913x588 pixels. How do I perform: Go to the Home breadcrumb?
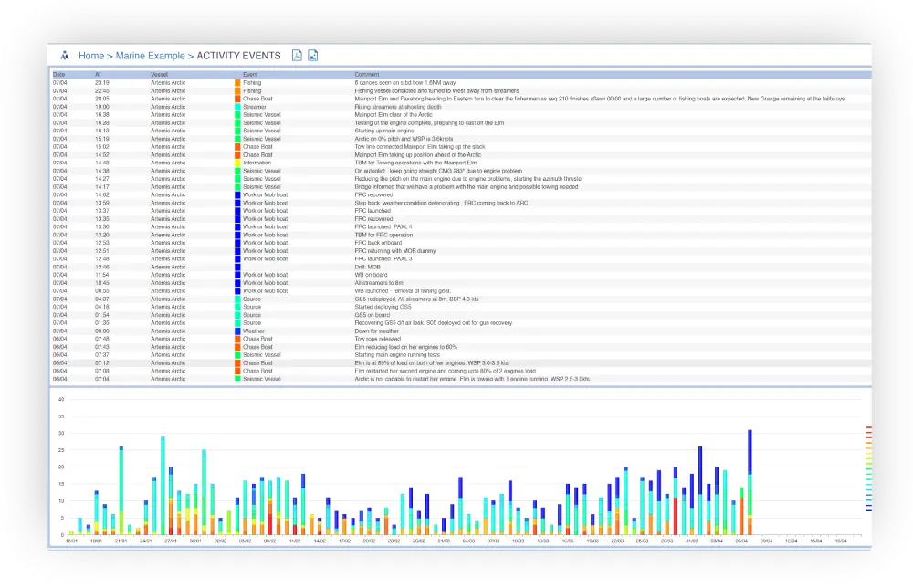(91, 56)
